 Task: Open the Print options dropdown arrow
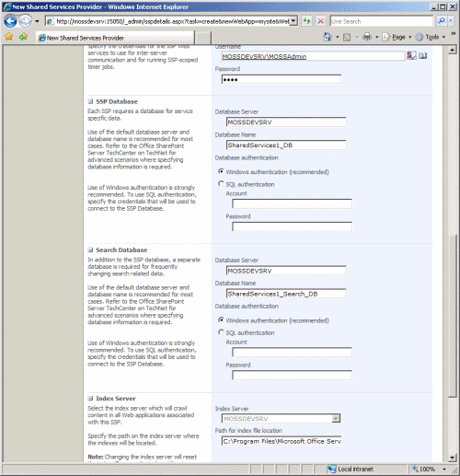377,38
